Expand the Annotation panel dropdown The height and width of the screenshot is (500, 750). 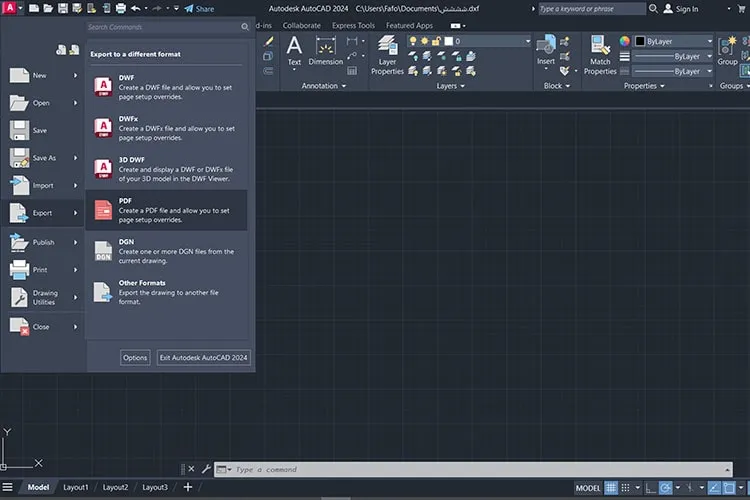pos(324,86)
